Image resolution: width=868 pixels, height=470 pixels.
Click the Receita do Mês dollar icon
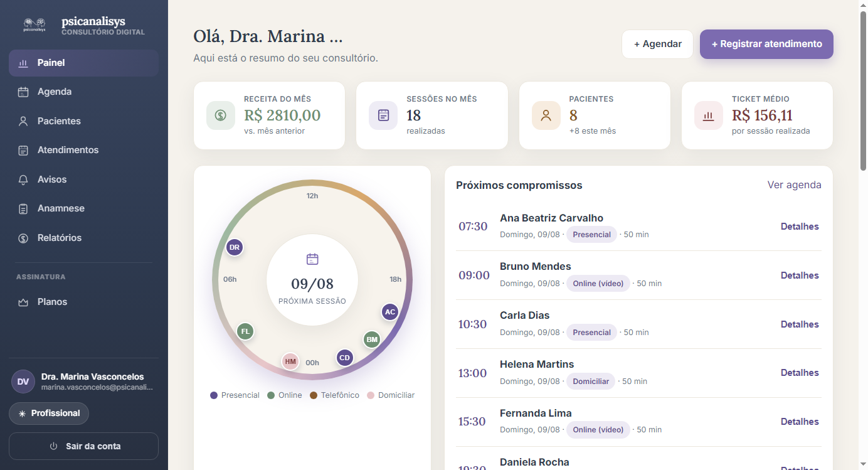[221, 115]
